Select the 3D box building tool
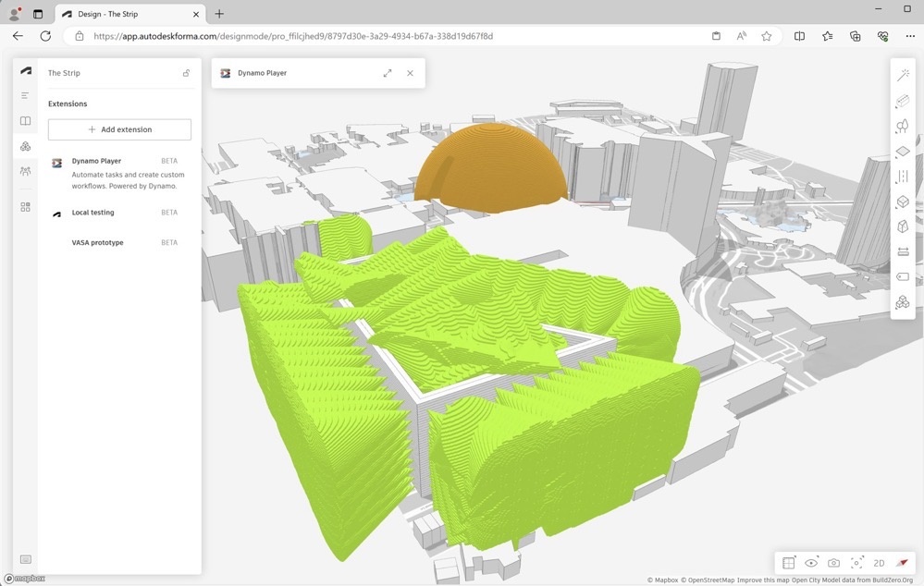This screenshot has height=586, width=924. [x=903, y=201]
